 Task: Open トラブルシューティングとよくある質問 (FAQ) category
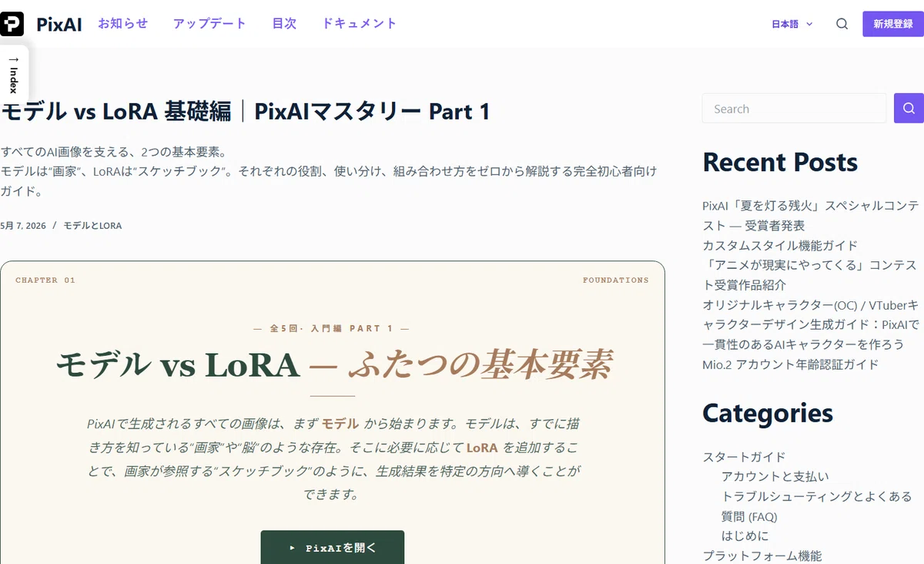click(x=816, y=506)
